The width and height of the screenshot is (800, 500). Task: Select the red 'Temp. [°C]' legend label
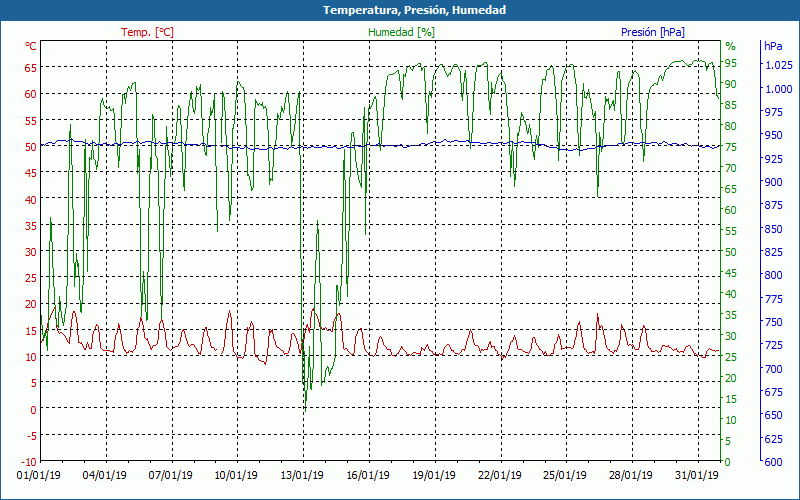(147, 32)
